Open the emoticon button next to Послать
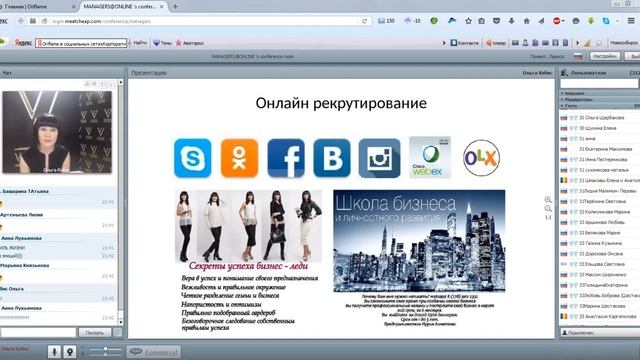 click(118, 333)
